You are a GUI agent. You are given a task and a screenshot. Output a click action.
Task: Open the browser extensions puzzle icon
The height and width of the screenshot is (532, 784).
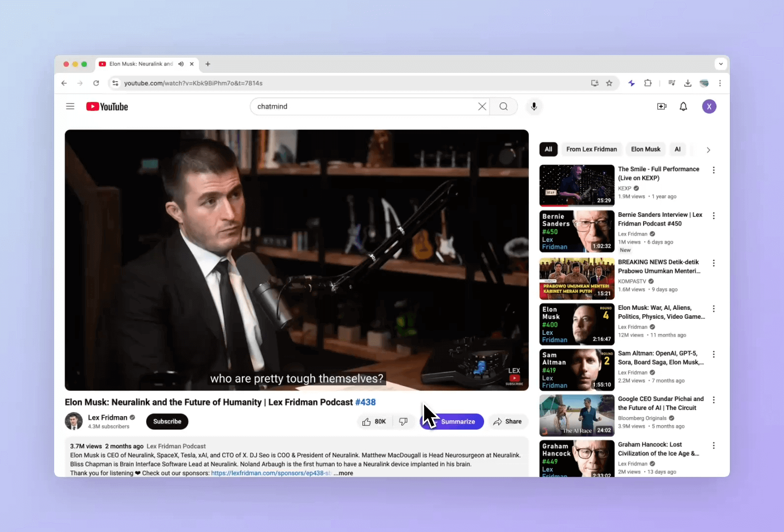(648, 83)
